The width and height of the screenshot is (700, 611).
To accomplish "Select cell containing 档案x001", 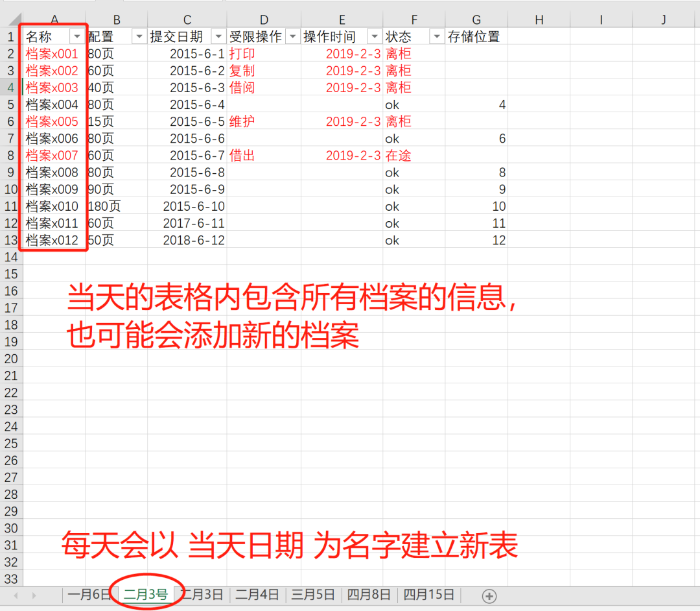I will [x=54, y=54].
